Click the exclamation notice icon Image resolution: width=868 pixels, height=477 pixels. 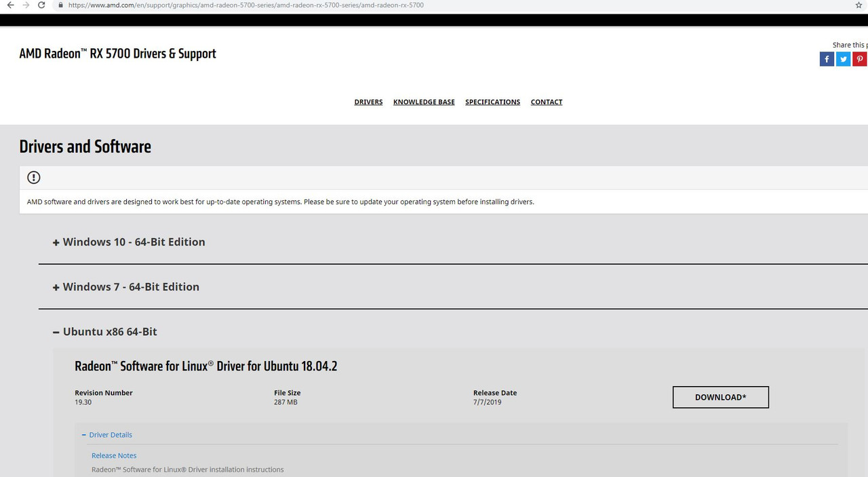click(x=34, y=178)
